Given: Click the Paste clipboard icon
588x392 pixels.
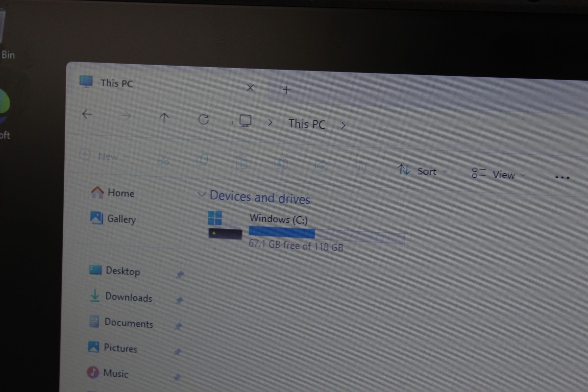Looking at the screenshot, I should (x=242, y=162).
